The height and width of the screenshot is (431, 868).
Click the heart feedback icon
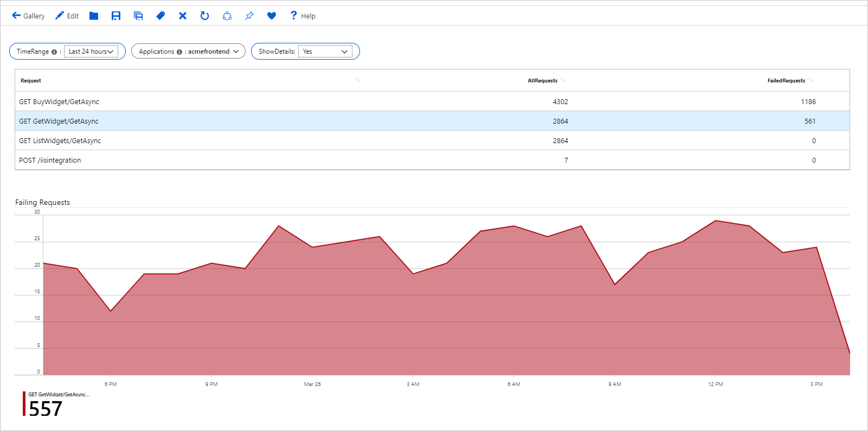[272, 16]
